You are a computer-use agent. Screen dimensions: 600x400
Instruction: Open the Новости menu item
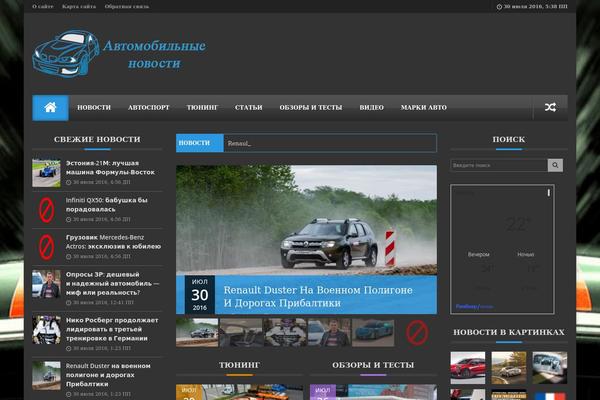[94, 108]
